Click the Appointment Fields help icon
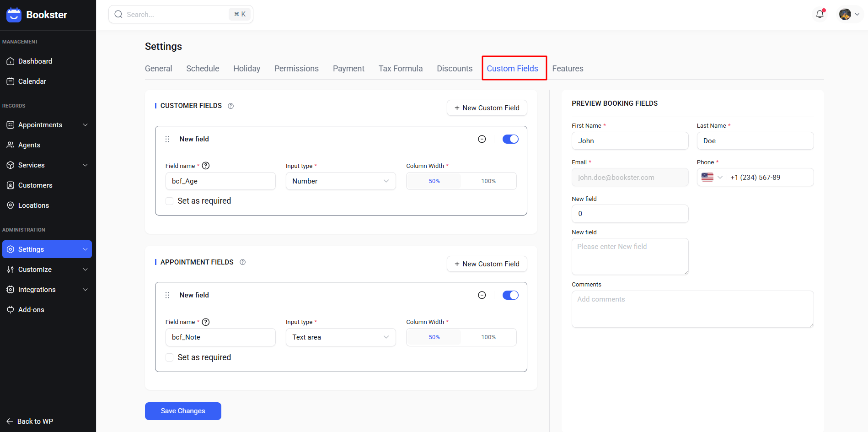The width and height of the screenshot is (868, 432). pyautogui.click(x=243, y=262)
